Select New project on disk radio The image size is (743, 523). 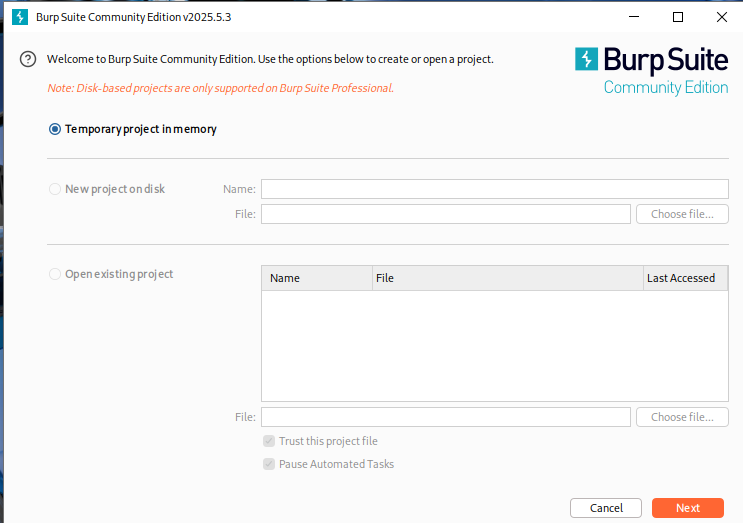click(x=55, y=189)
